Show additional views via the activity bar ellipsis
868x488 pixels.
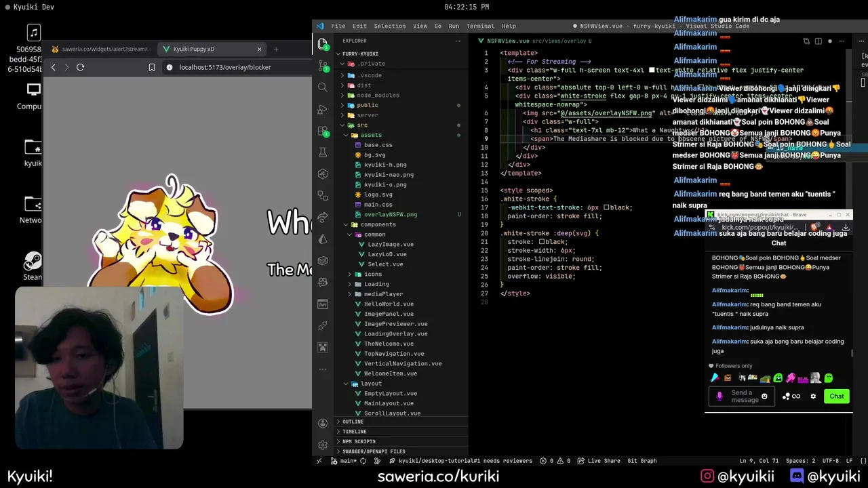click(323, 369)
